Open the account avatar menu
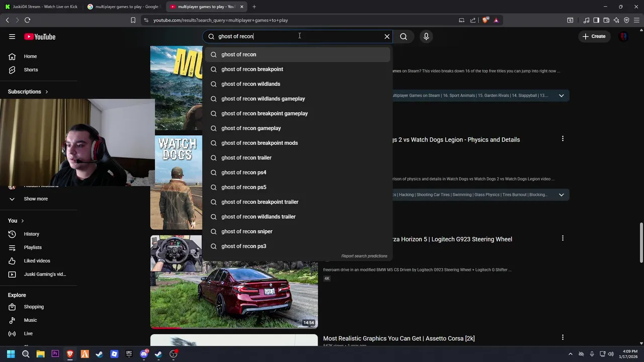 point(624,36)
